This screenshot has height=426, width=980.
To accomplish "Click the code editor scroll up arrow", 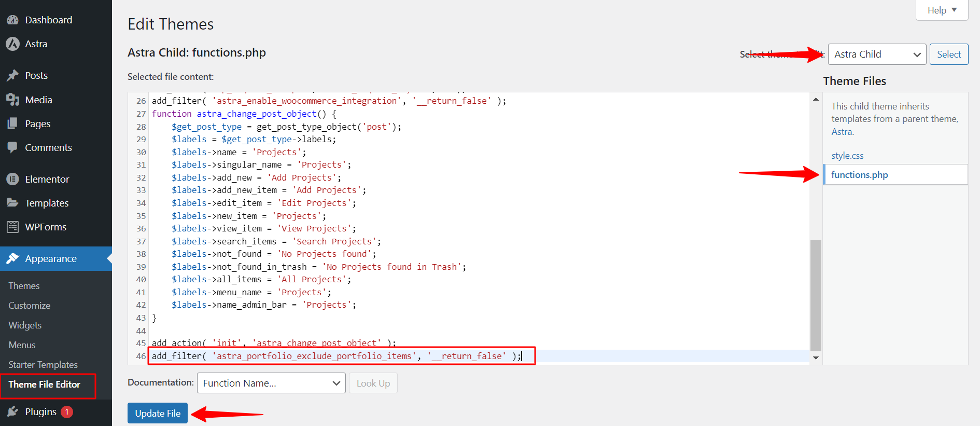I will (816, 99).
